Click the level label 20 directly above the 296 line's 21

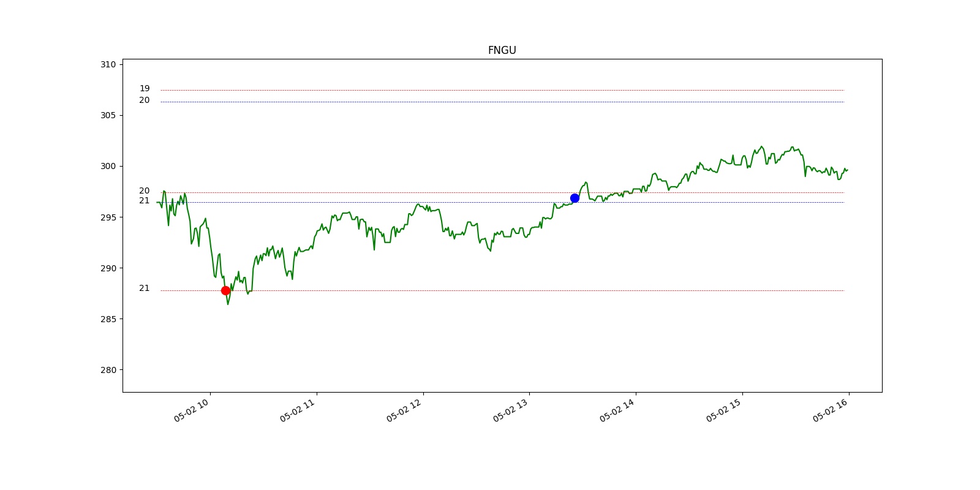coord(144,190)
